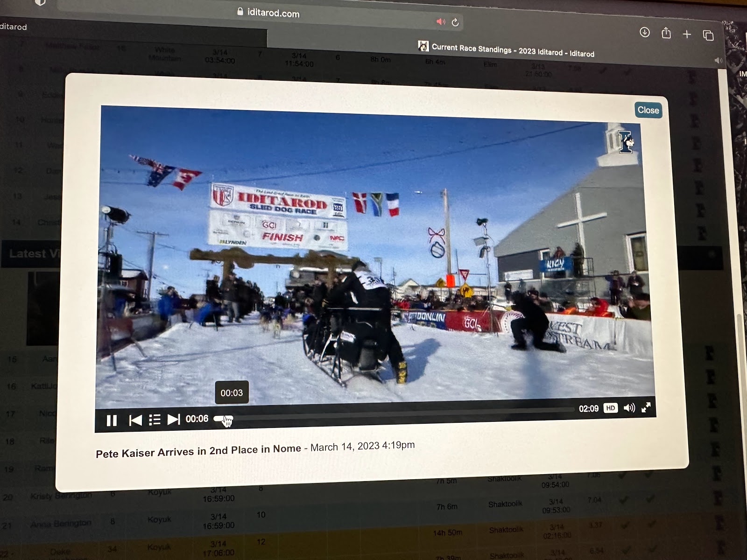747x560 pixels.
Task: Open the video playlist list icon
Action: [x=155, y=420]
